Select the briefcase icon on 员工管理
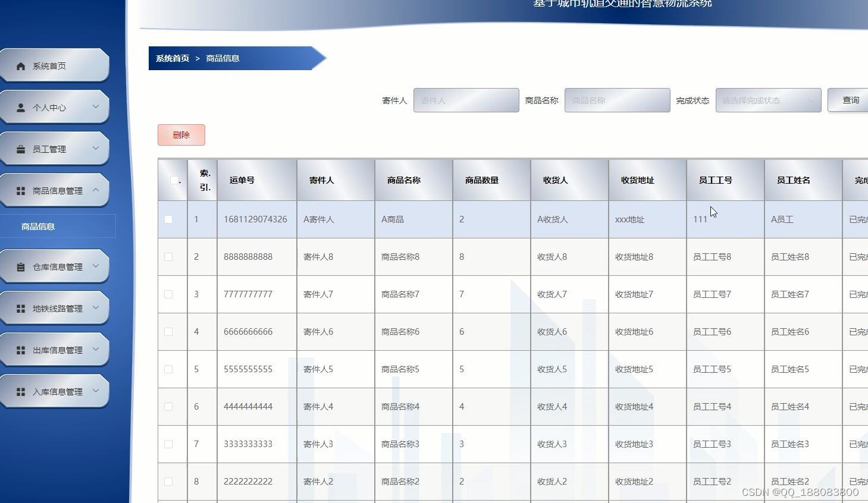Image resolution: width=868 pixels, height=503 pixels. coord(21,149)
